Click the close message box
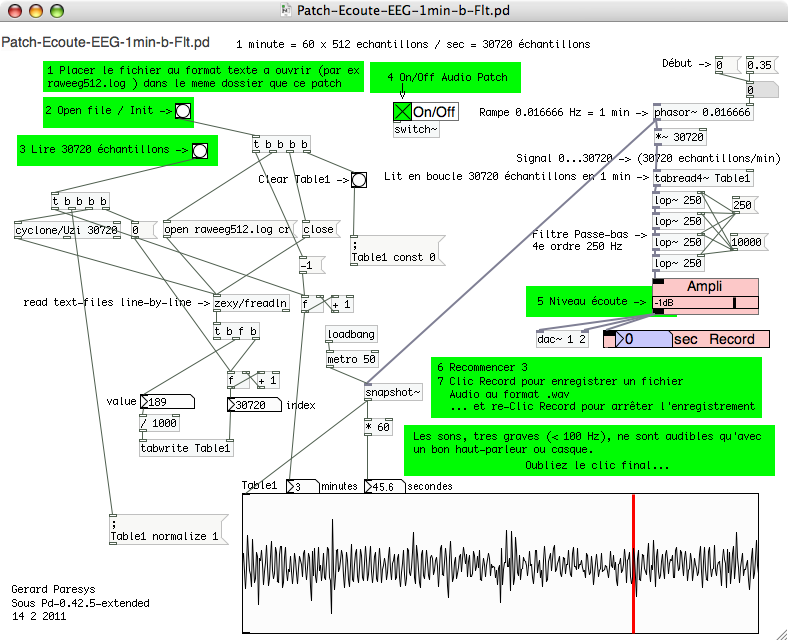The height and width of the screenshot is (641, 788). 321,230
